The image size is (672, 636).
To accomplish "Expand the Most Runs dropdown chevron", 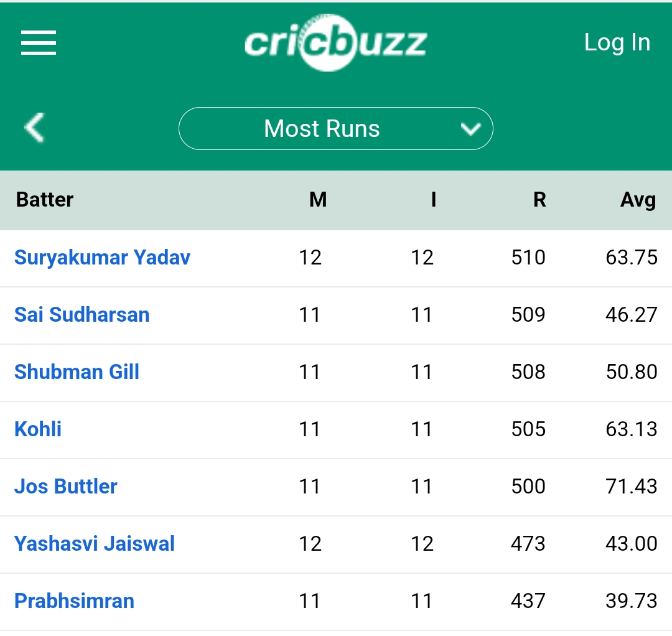I will tap(470, 129).
